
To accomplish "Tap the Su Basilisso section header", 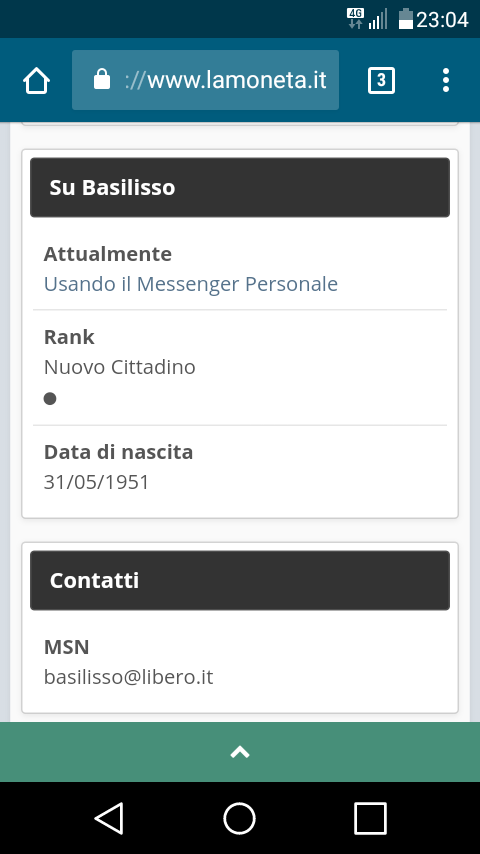I will click(x=240, y=187).
